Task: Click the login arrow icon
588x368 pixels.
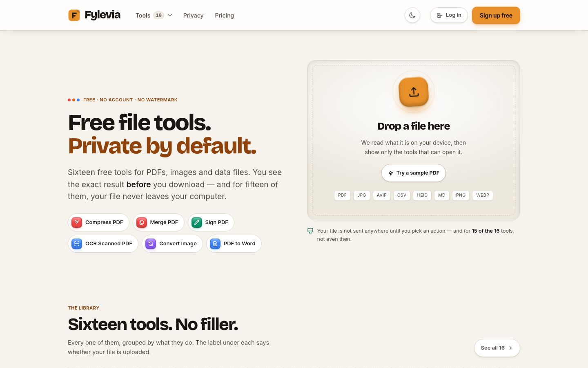Action: coord(439,16)
